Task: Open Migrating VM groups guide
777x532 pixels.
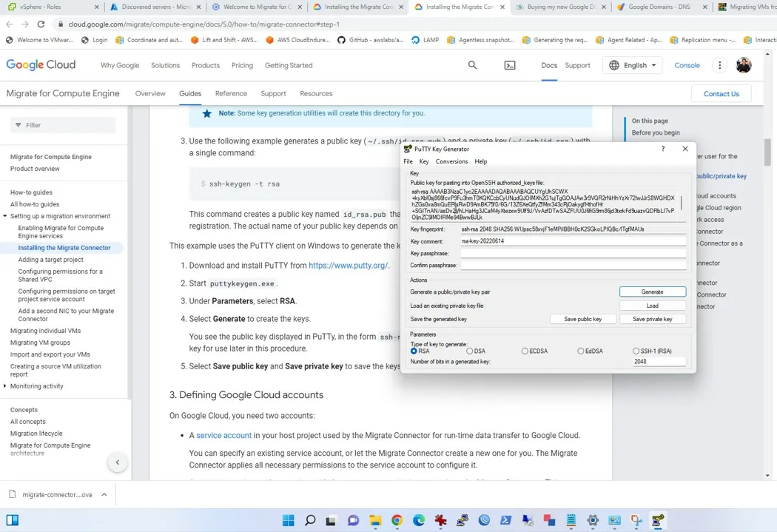Action: [x=40, y=343]
